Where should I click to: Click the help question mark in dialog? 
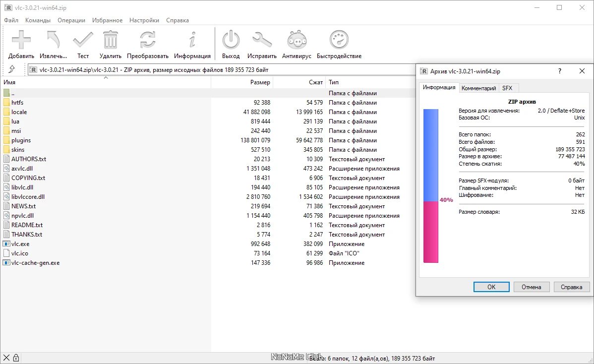coord(559,71)
